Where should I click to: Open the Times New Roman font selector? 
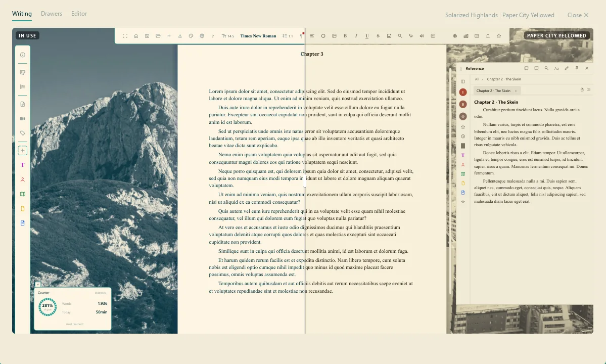(258, 36)
